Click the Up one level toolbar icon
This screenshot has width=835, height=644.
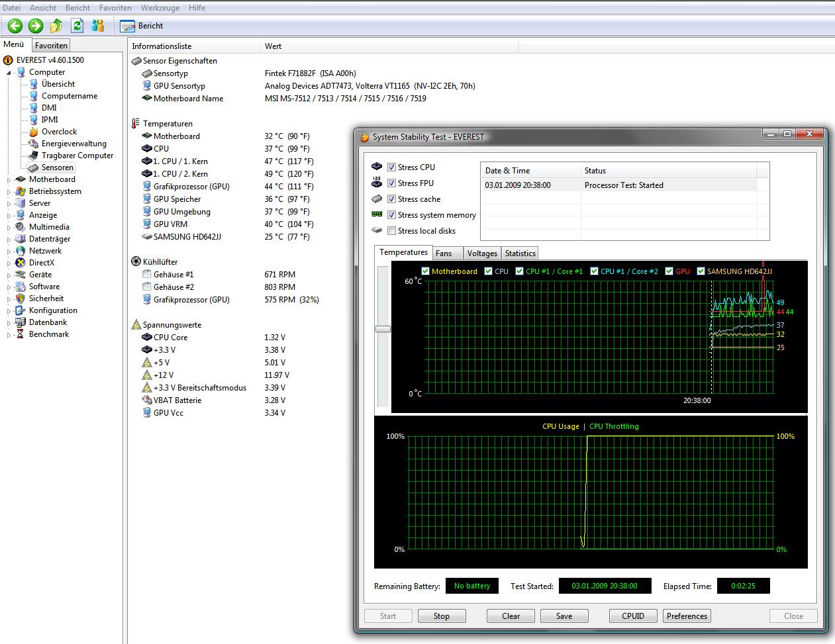pos(56,26)
